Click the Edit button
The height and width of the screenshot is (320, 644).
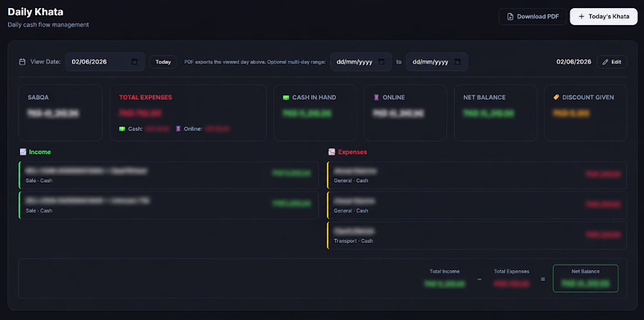click(x=612, y=62)
